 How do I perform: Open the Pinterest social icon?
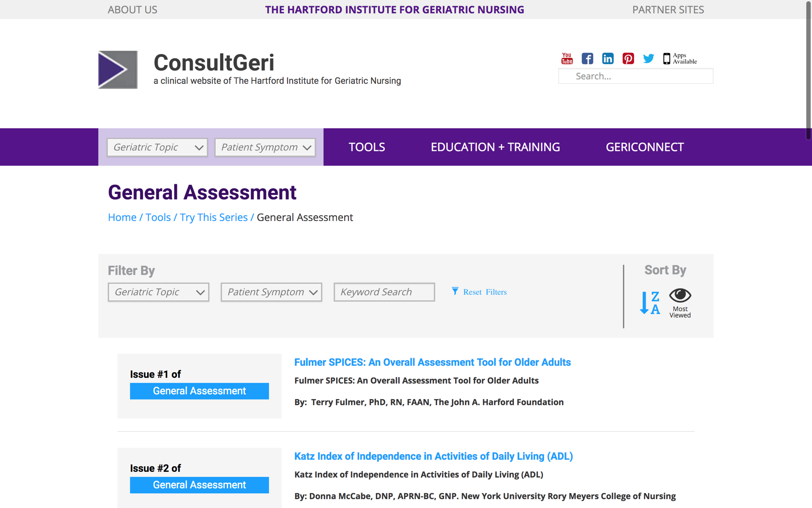pos(628,59)
